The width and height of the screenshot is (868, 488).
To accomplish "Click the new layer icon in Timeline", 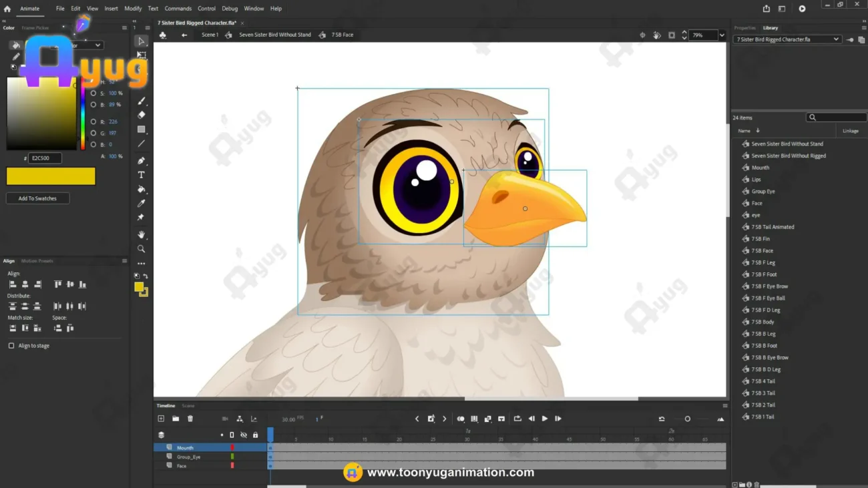I will click(x=161, y=419).
